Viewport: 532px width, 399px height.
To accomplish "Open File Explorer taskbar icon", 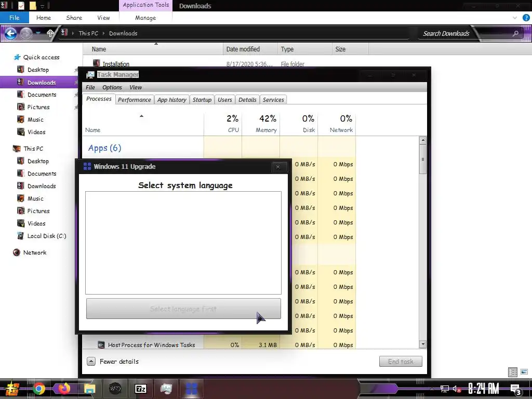I will [89, 389].
